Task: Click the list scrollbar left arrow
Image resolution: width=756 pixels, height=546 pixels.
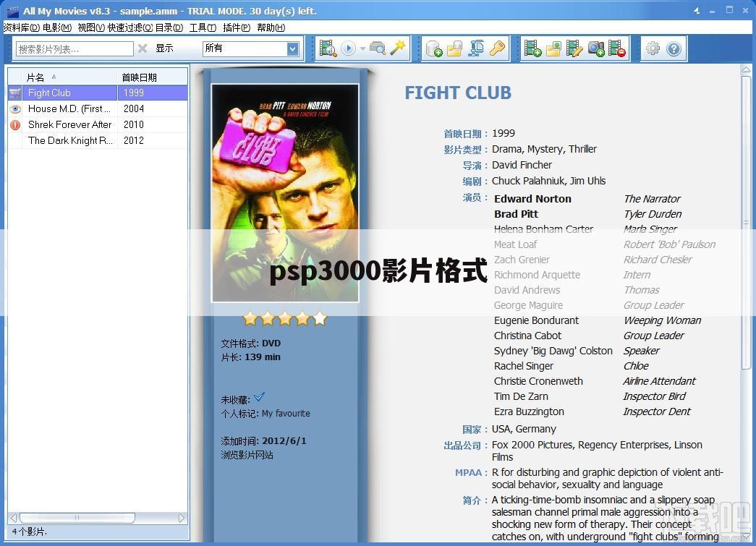Action: 14,518
